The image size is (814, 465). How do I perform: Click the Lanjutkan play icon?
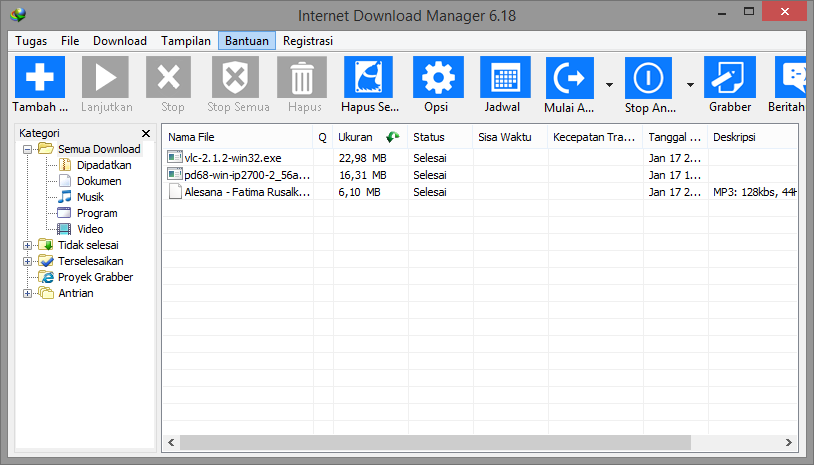(x=105, y=77)
